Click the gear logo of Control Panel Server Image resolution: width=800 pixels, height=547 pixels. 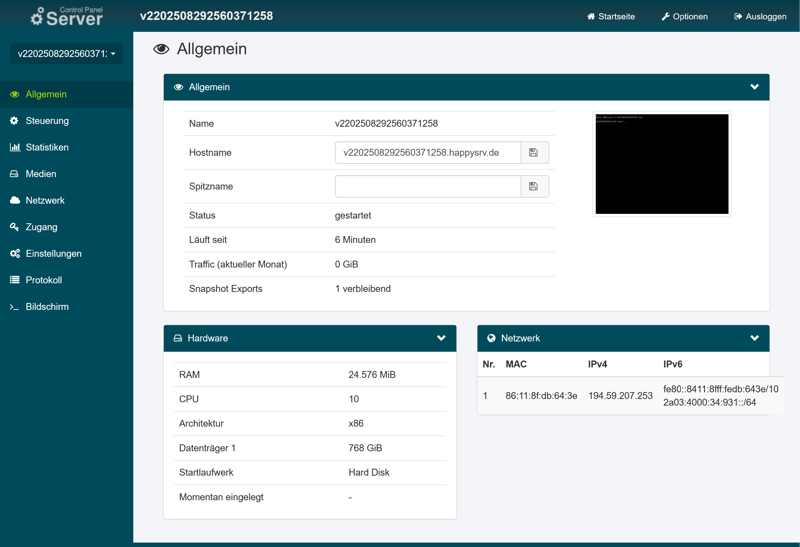point(38,17)
